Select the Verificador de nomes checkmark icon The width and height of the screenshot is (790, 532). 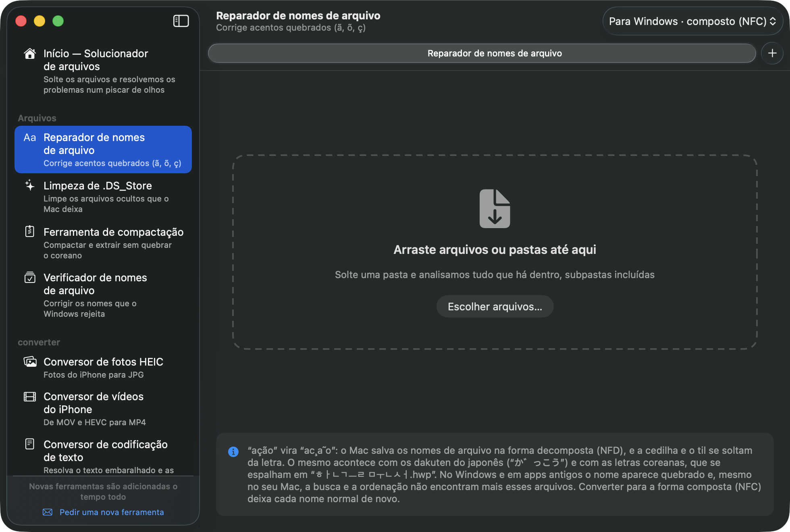(30, 277)
